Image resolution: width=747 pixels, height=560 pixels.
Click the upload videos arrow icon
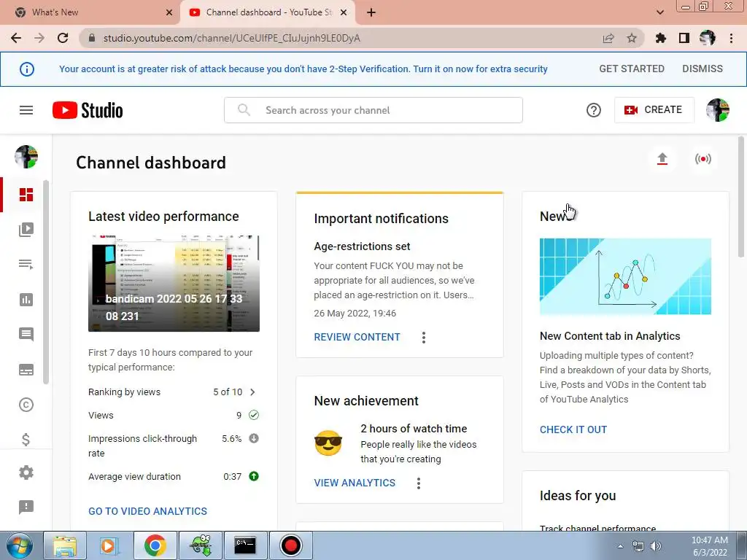[x=662, y=158]
